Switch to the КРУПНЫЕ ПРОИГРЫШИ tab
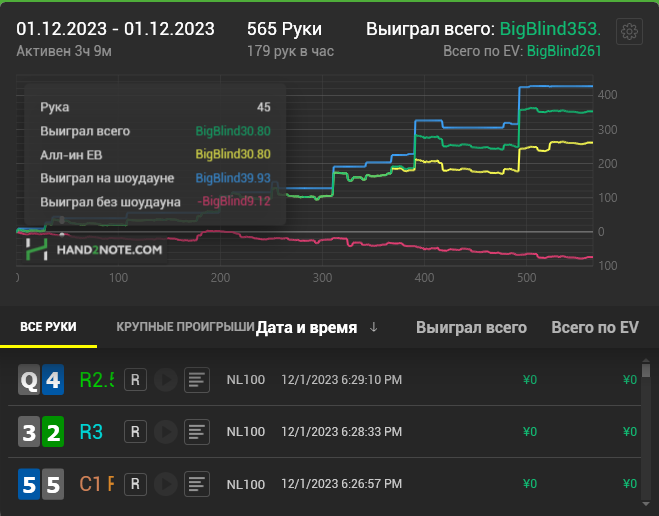 [185, 326]
